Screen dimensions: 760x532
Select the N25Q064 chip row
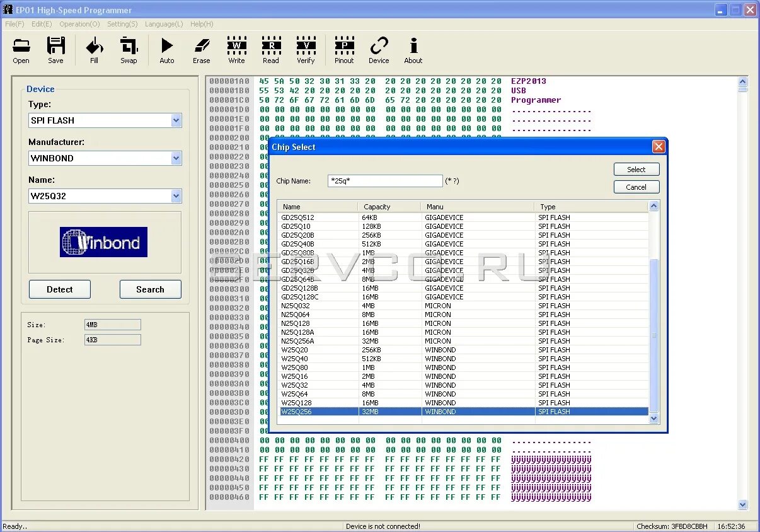(x=464, y=315)
